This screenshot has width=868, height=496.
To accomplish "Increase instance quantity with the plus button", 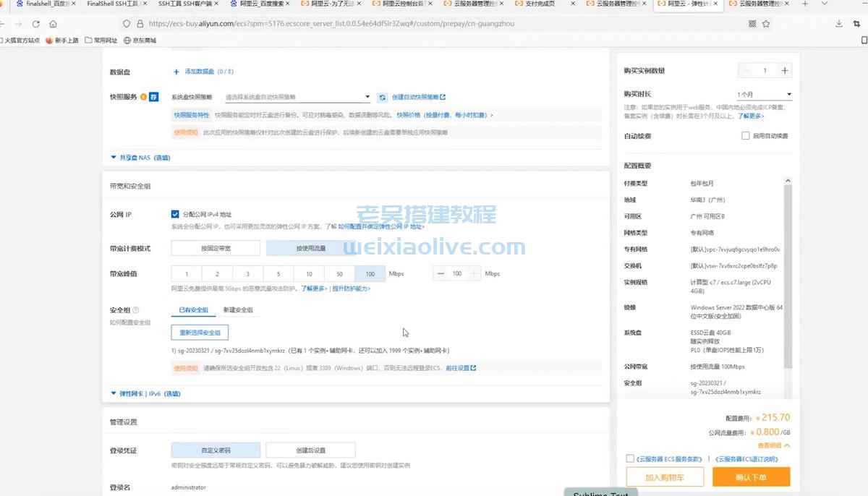I will (x=785, y=71).
